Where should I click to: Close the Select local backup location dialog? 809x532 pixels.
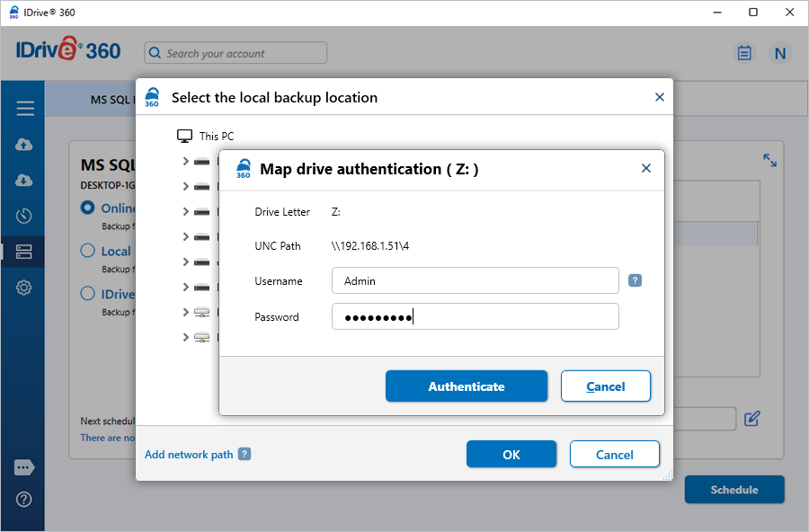point(659,97)
